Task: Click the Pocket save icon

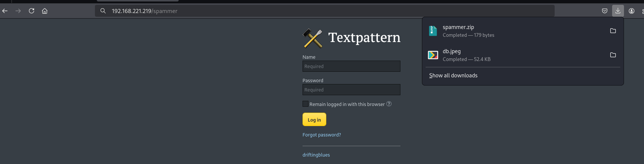Action: point(605,11)
